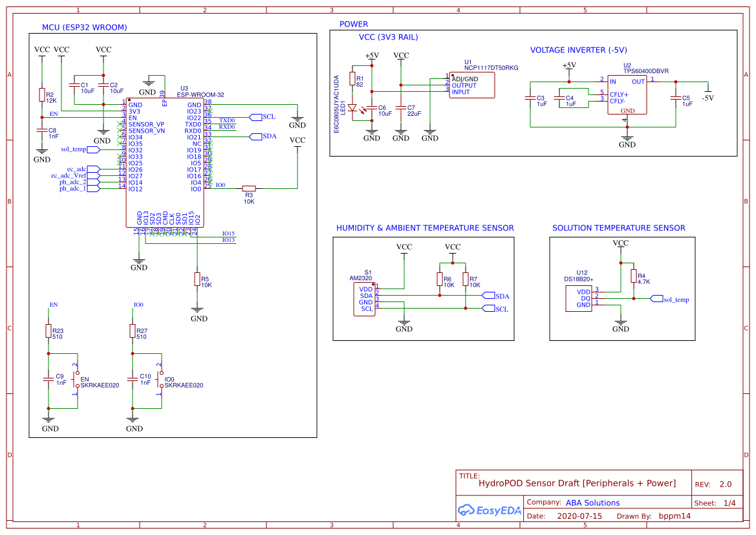Image resolution: width=756 pixels, height=535 pixels.
Task: Click the NCP1117DT50RKG regulator U1
Action: coord(471,85)
